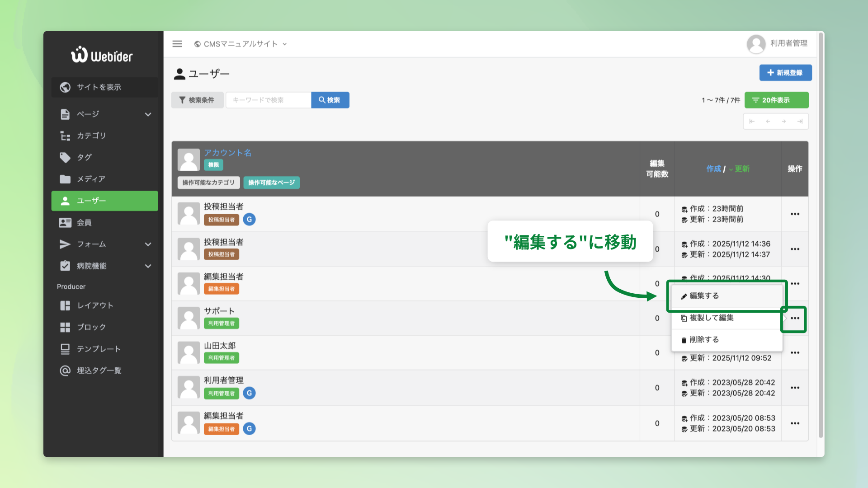This screenshot has width=868, height=488.
Task: Choose 編集する from the context menu
Action: pos(727,296)
